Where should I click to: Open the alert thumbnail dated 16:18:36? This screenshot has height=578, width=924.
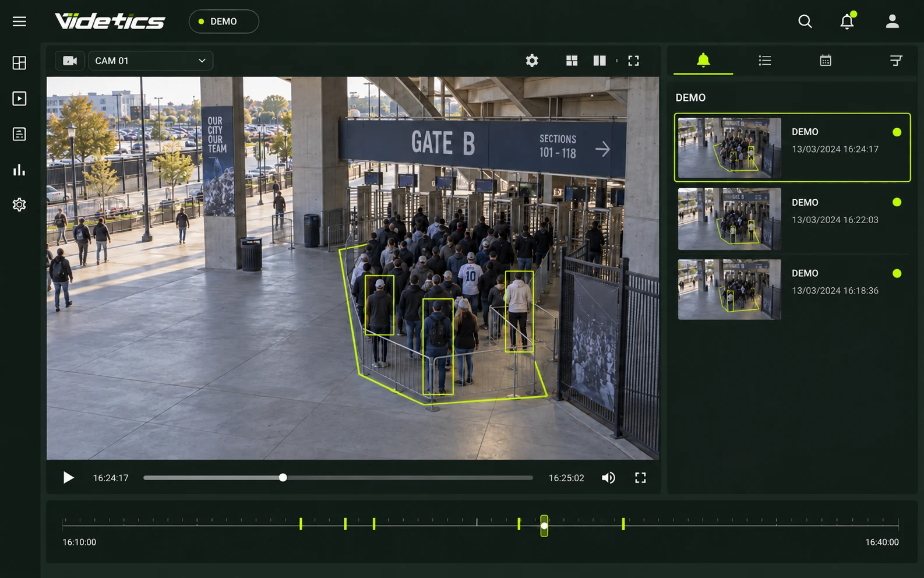pyautogui.click(x=729, y=290)
